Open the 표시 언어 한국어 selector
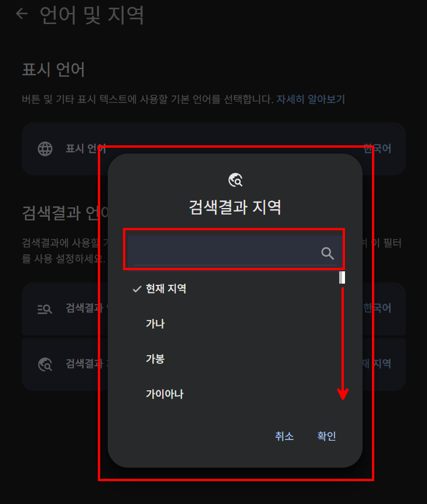This screenshot has height=504, width=427. [x=377, y=148]
